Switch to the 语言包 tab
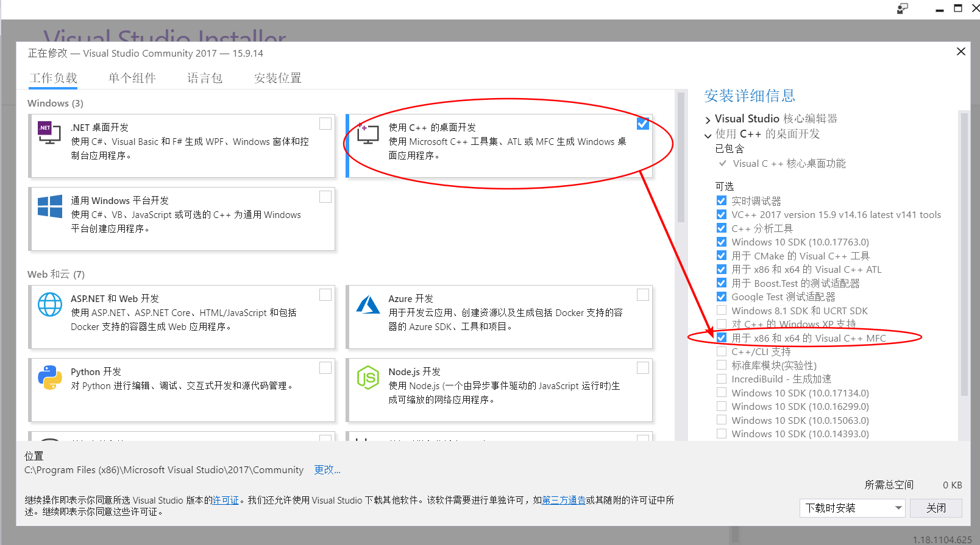980x545 pixels. [x=205, y=78]
